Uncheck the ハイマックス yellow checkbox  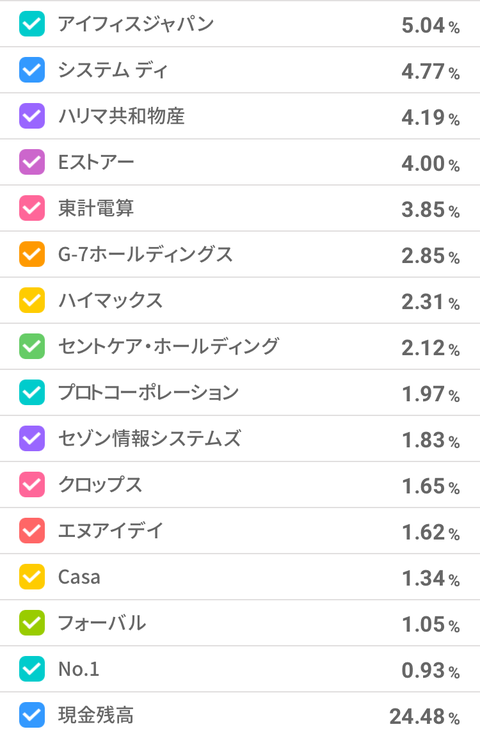point(32,300)
